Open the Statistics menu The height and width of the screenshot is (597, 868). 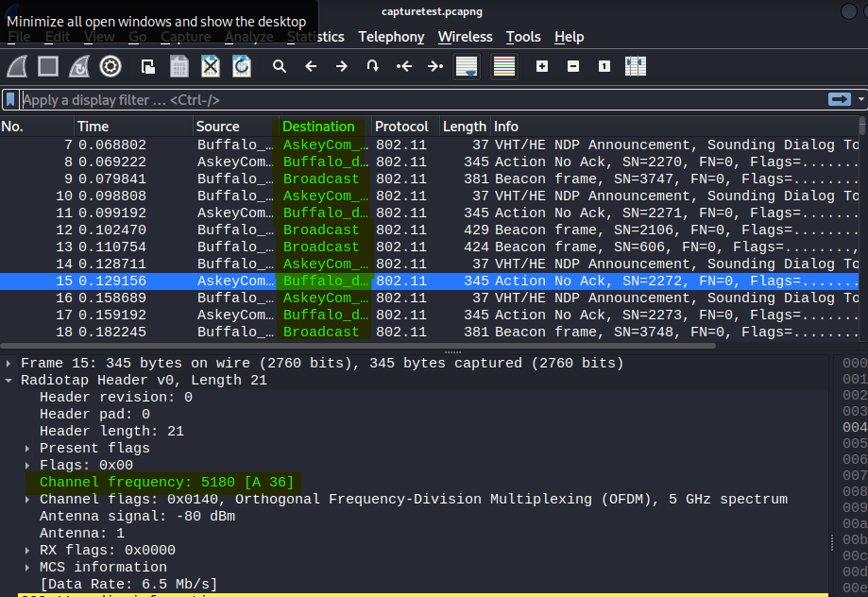pyautogui.click(x=315, y=37)
